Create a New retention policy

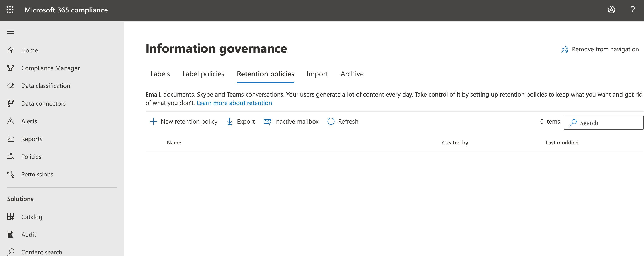[184, 121]
